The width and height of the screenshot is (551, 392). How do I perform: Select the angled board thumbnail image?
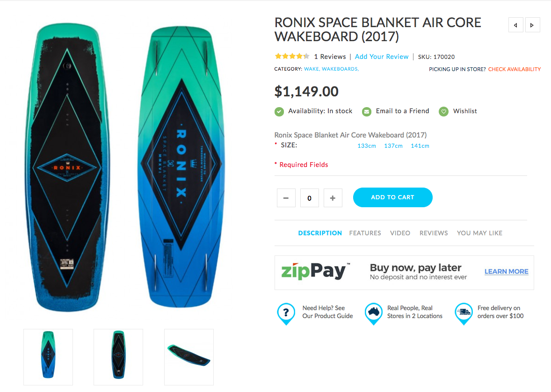[x=189, y=357]
